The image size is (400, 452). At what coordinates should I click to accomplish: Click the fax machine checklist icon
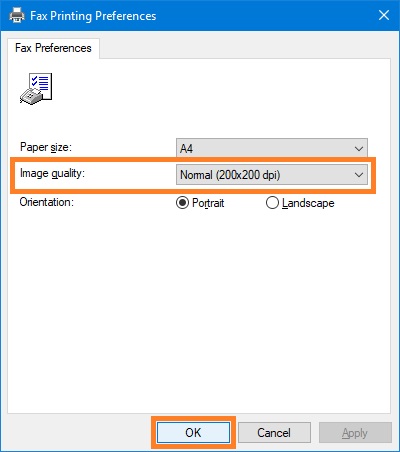(x=36, y=89)
